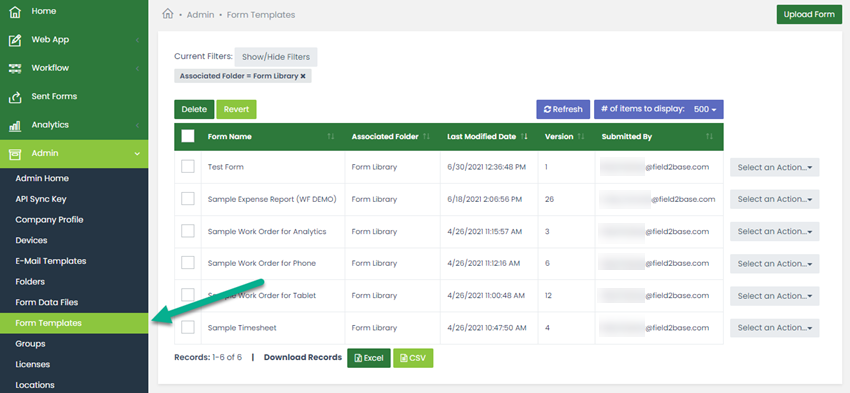Image resolution: width=850 pixels, height=393 pixels.
Task: Sort by Version column arrows
Action: click(x=581, y=137)
